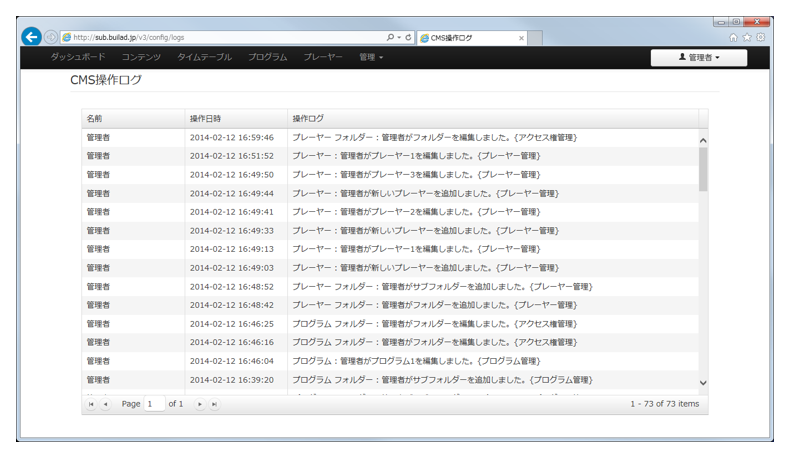Open a new blank tab
The width and height of the screenshot is (791, 455).
tap(535, 38)
